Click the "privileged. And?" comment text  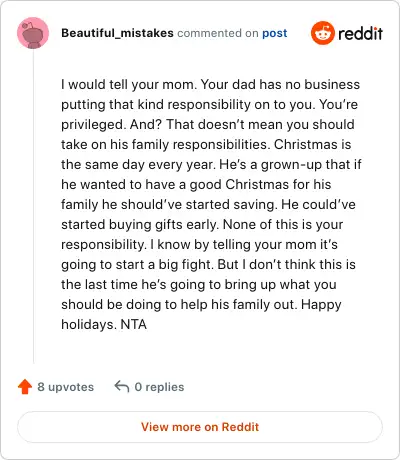(111, 125)
